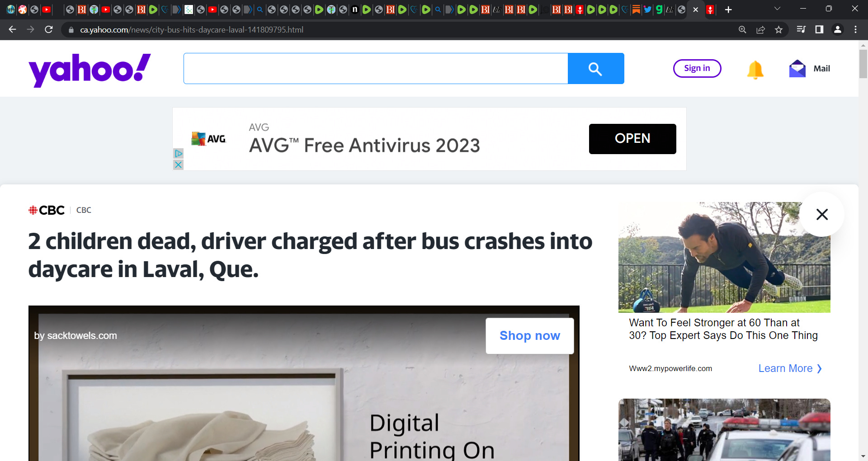Bookmark this page with the star
The width and height of the screenshot is (868, 461).
(x=778, y=29)
